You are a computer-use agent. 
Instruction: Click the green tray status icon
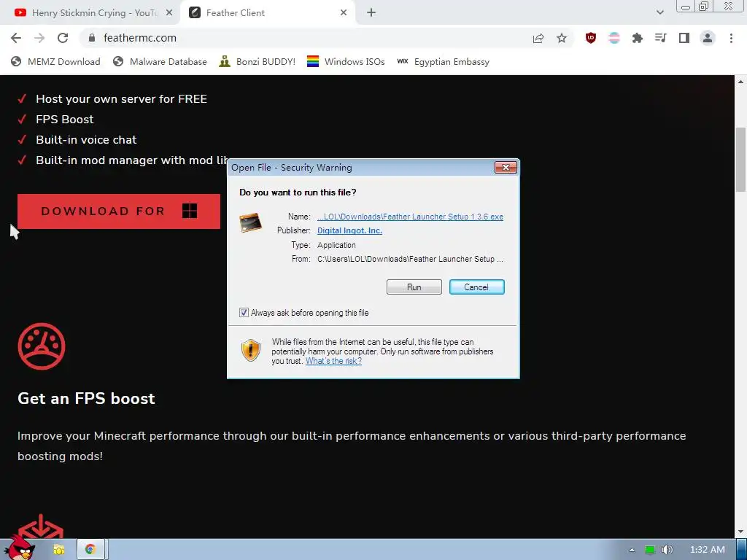[x=650, y=550]
